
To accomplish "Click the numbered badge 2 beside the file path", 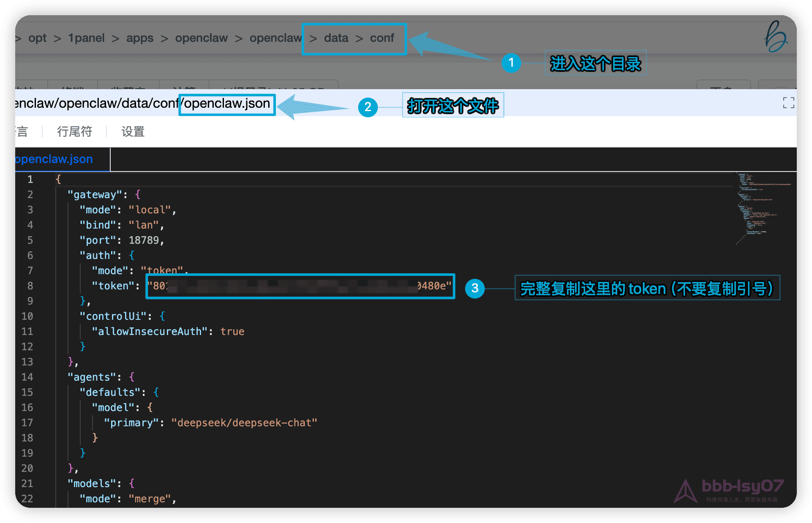I will [x=368, y=107].
